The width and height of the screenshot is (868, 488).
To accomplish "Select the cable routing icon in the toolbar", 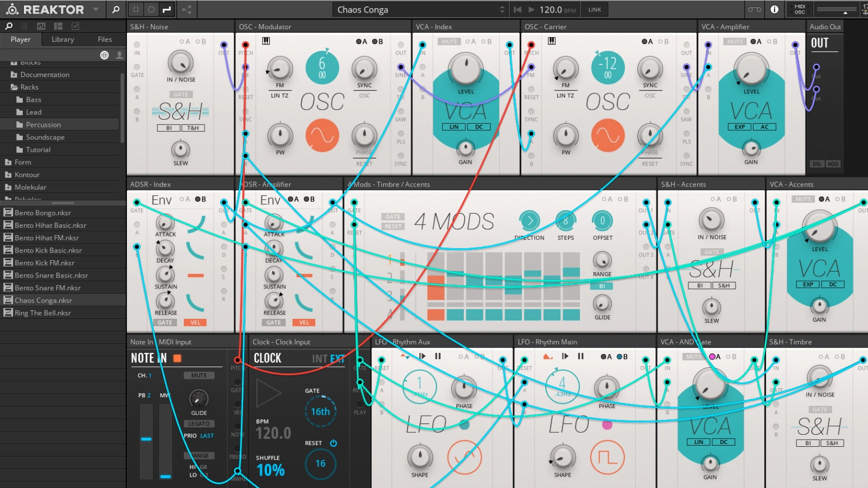I will [167, 9].
